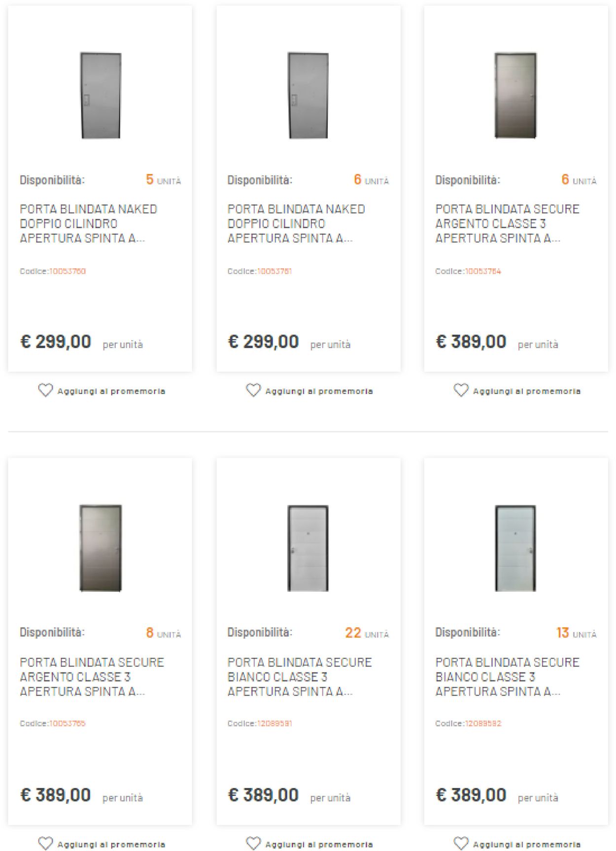Click 'Aggiungi al promemoria' text under 22-unit door
Viewport: 616px width, 851px height.
(319, 845)
